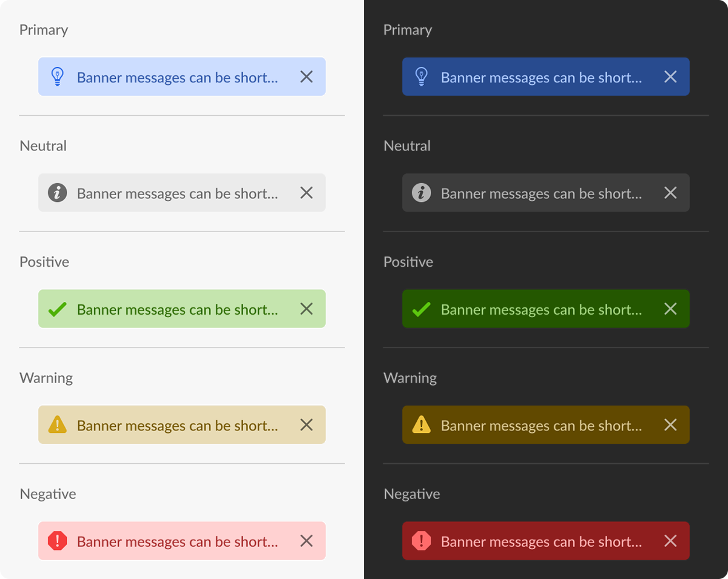The width and height of the screenshot is (728, 579).
Task: Close the light tan Warning banner
Action: [x=306, y=424]
